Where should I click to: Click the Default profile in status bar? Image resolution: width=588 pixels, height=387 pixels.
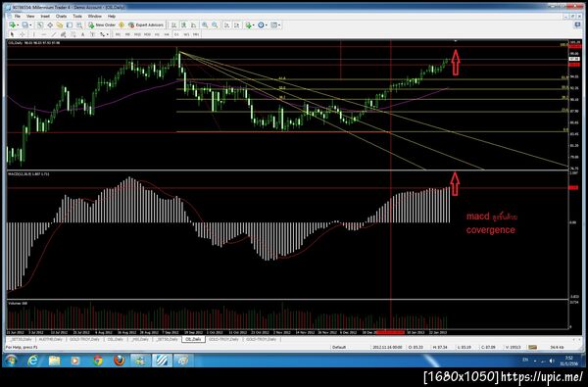[x=339, y=347]
